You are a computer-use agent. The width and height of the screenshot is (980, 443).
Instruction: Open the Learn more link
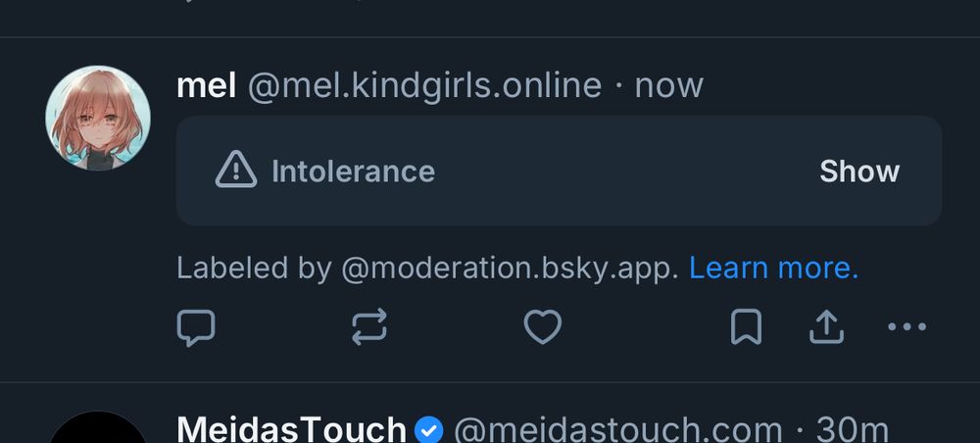click(x=774, y=268)
